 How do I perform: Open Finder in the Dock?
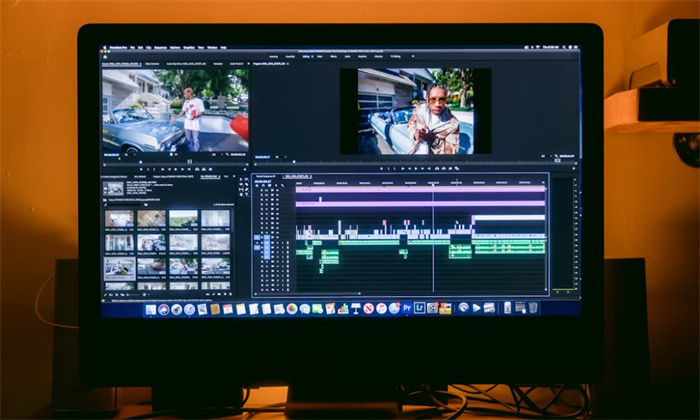(151, 309)
